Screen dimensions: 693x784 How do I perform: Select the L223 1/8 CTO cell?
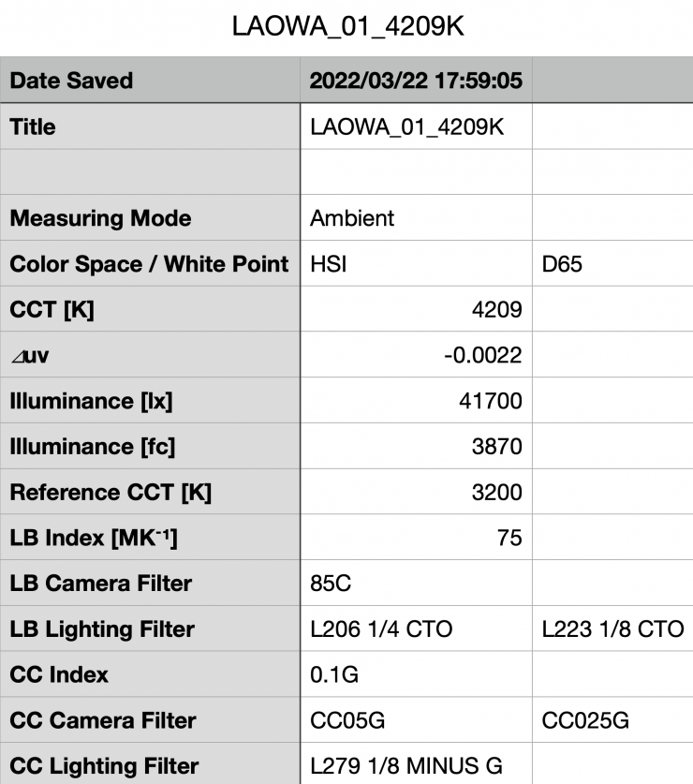612,629
